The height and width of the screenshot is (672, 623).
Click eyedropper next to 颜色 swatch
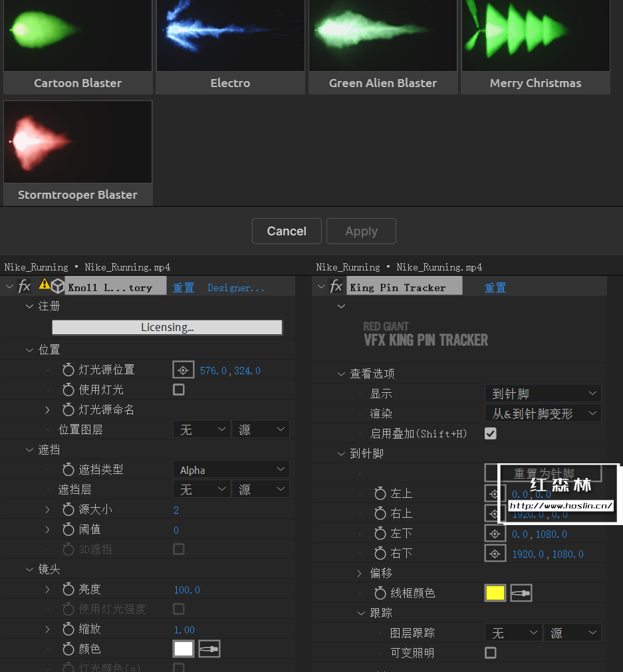(x=209, y=649)
